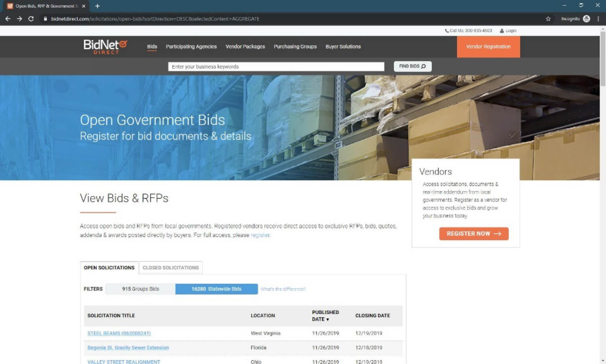Click the Incognito profile icon
606x364 pixels.
coord(586,18)
